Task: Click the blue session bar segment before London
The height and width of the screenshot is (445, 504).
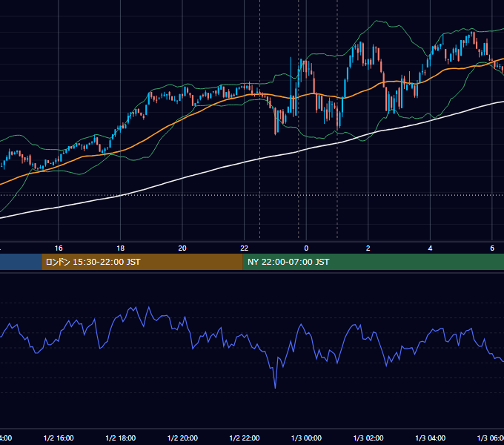Action: coord(21,262)
